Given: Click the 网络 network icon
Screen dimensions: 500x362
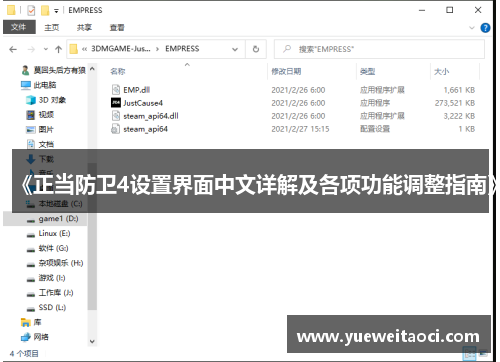Looking at the screenshot, I should (x=25, y=337).
